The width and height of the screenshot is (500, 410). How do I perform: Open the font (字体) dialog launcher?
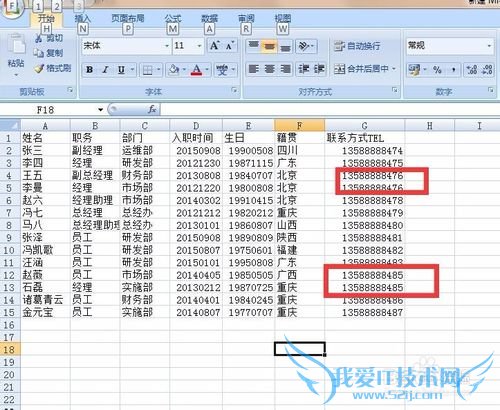pyautogui.click(x=234, y=90)
